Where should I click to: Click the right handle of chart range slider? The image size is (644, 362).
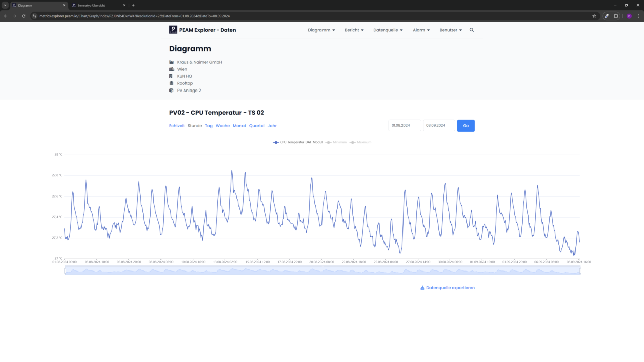coord(580,270)
